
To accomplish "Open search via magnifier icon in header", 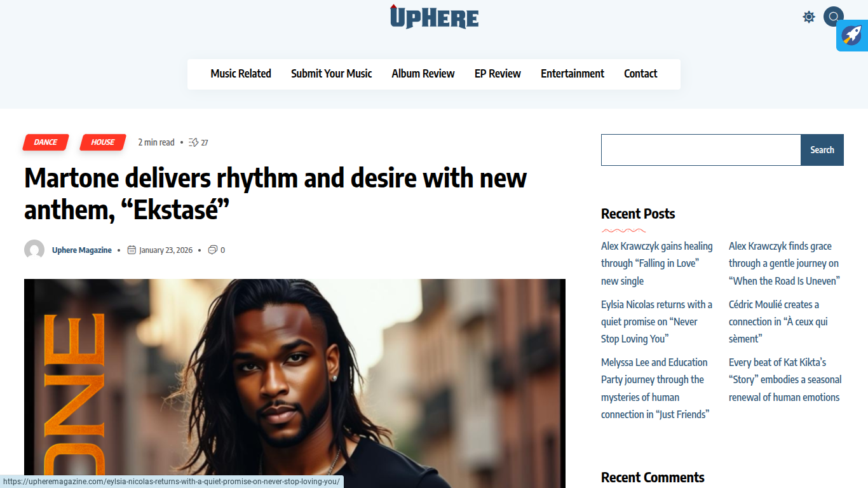I will (834, 17).
